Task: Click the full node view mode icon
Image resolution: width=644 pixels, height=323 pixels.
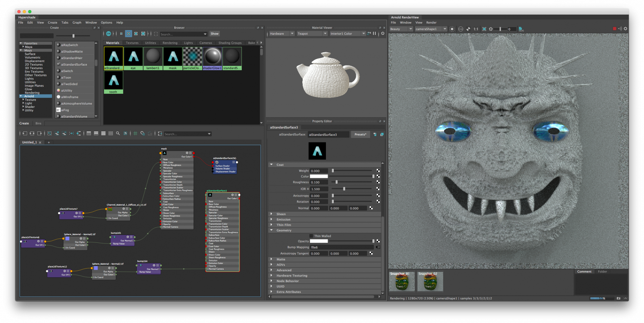Action: (x=103, y=134)
